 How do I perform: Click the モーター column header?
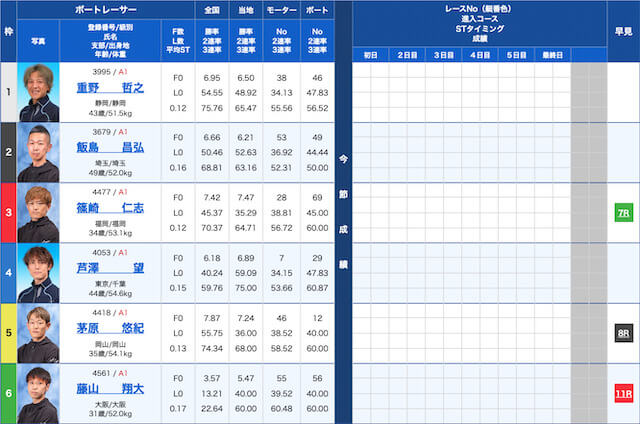(282, 10)
